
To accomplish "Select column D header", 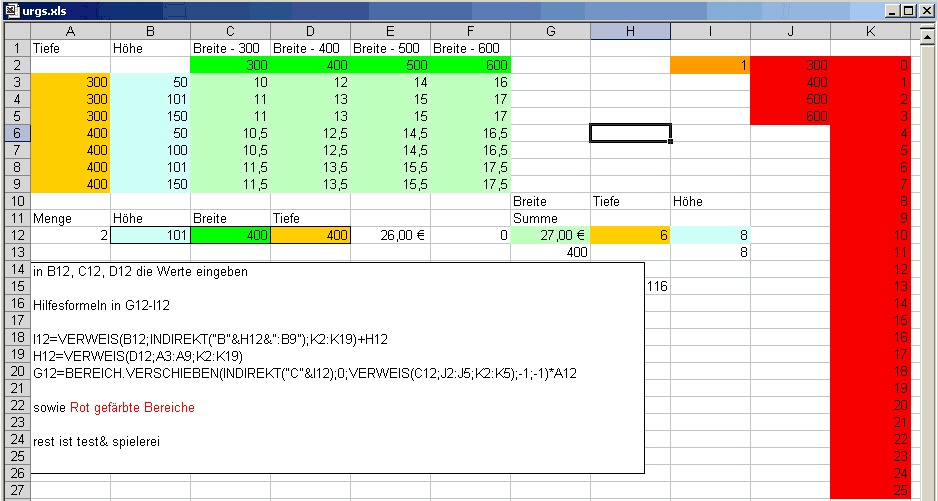I will (310, 31).
